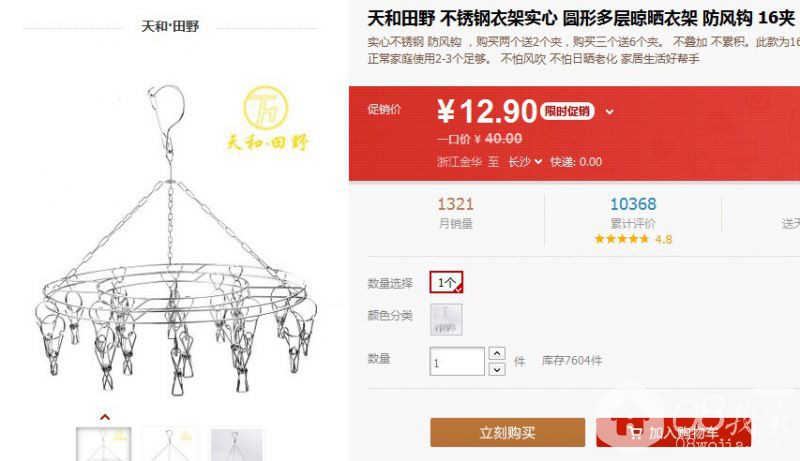Open the 10368 累计评价 reviews tab
The image size is (800, 461).
[x=633, y=213]
